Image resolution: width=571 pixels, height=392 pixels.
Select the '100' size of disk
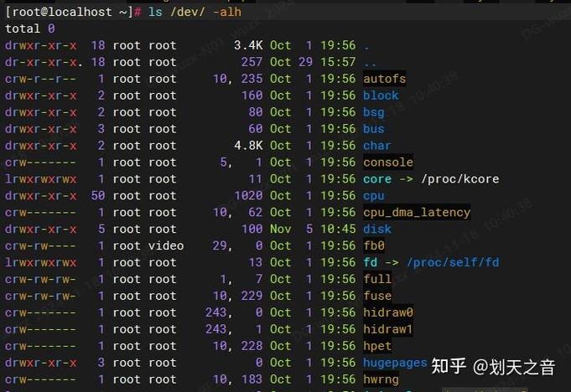click(x=252, y=230)
